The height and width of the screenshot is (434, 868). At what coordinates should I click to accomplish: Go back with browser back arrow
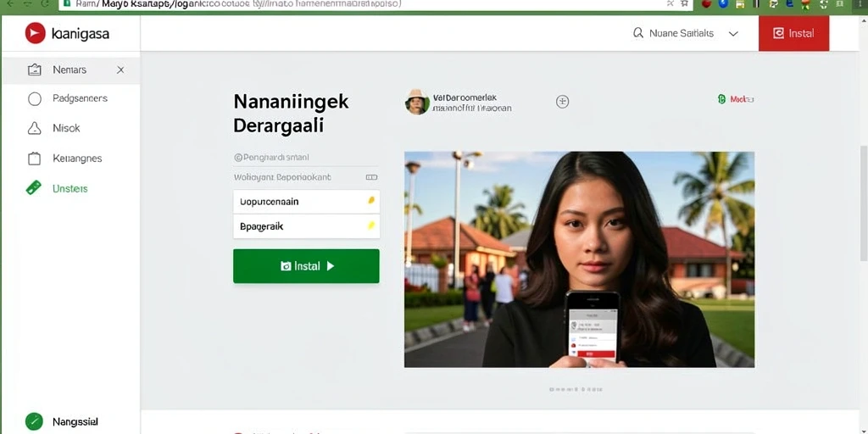pyautogui.click(x=12, y=3)
